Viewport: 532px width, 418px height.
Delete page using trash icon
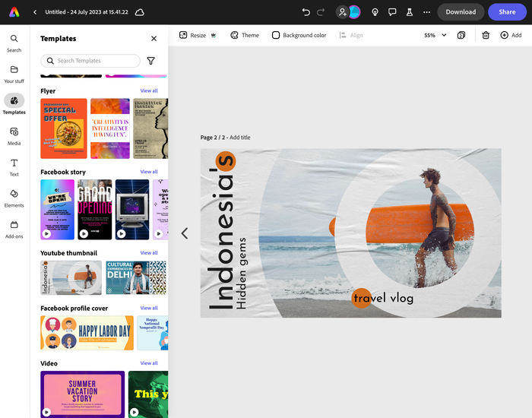486,35
